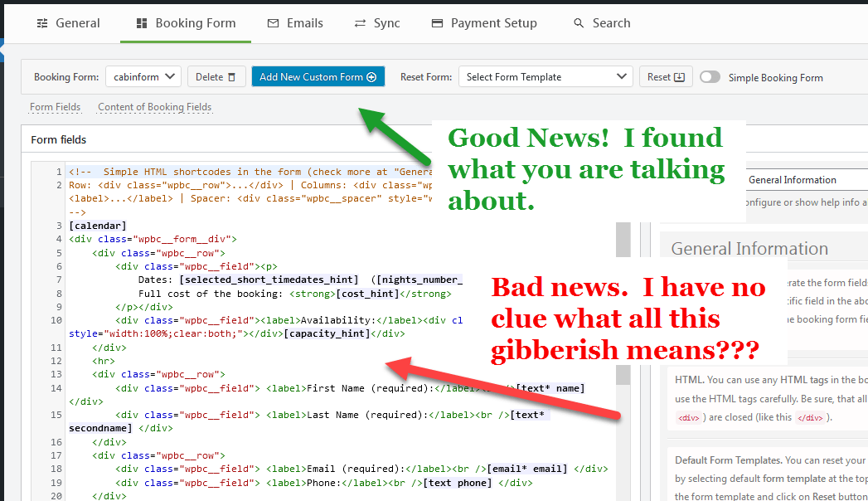Open the cabinform booking form dropdown
This screenshot has width=868, height=501.
pos(143,77)
